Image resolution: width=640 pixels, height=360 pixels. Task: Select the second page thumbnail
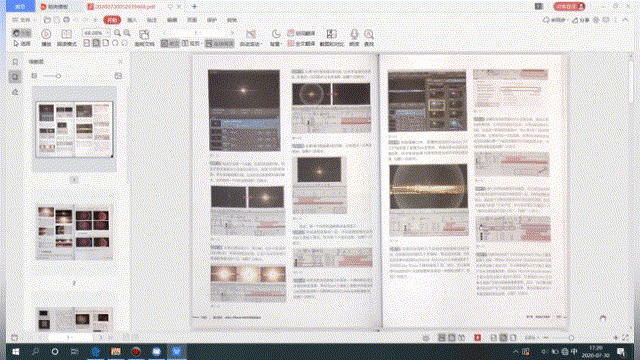click(74, 233)
